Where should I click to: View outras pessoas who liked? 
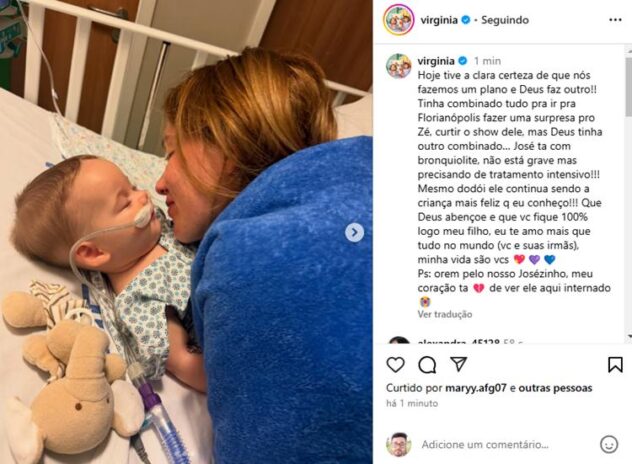point(555,388)
